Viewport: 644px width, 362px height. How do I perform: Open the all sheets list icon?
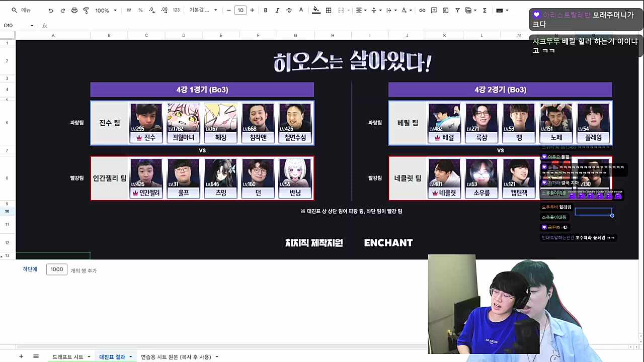(36, 356)
